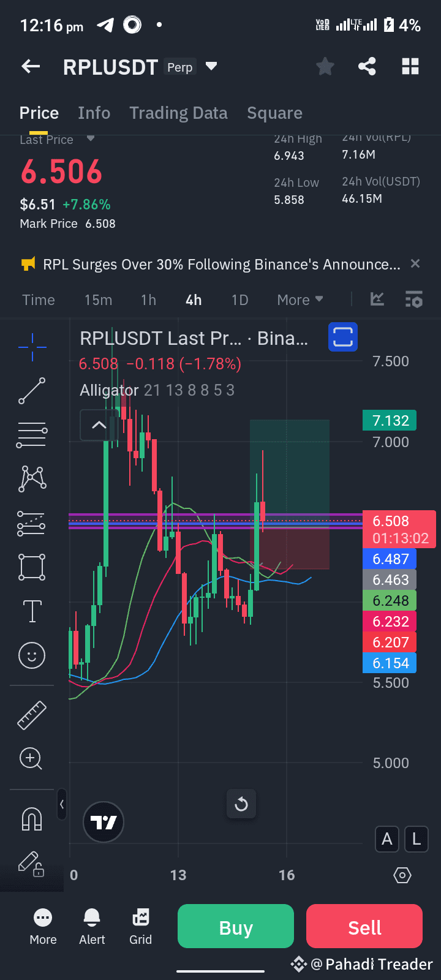Select the forecasting position tool
This screenshot has width=441, height=980.
(x=32, y=523)
